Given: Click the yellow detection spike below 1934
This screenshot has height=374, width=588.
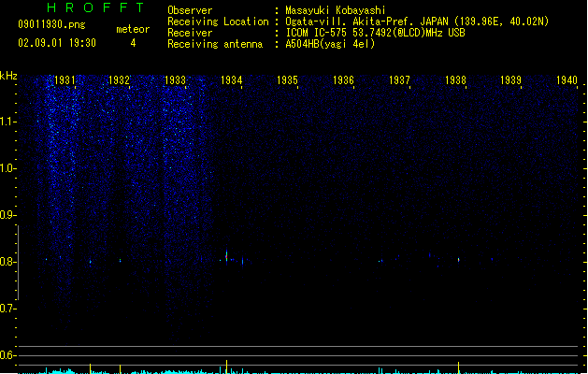Looking at the screenshot, I should (226, 367).
